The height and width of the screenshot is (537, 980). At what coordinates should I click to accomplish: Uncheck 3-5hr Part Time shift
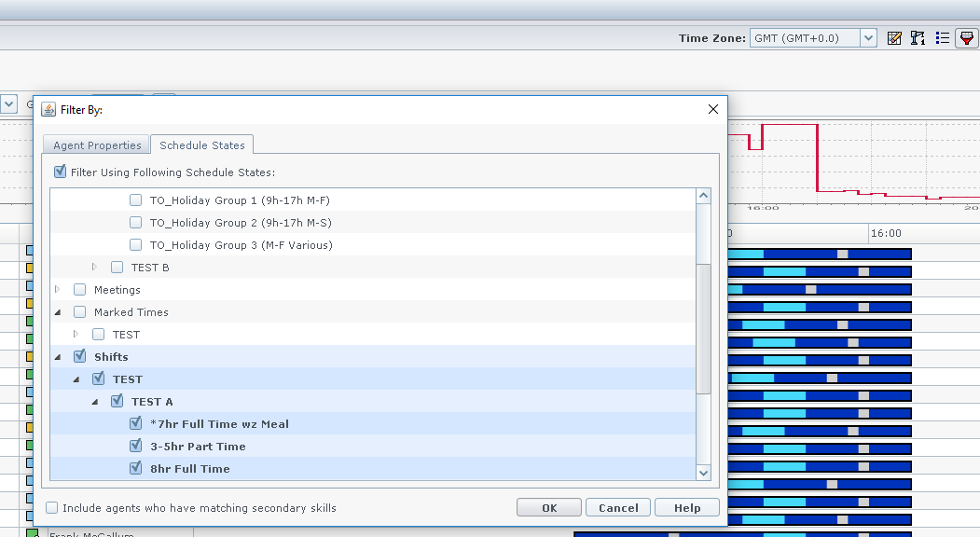pos(135,446)
